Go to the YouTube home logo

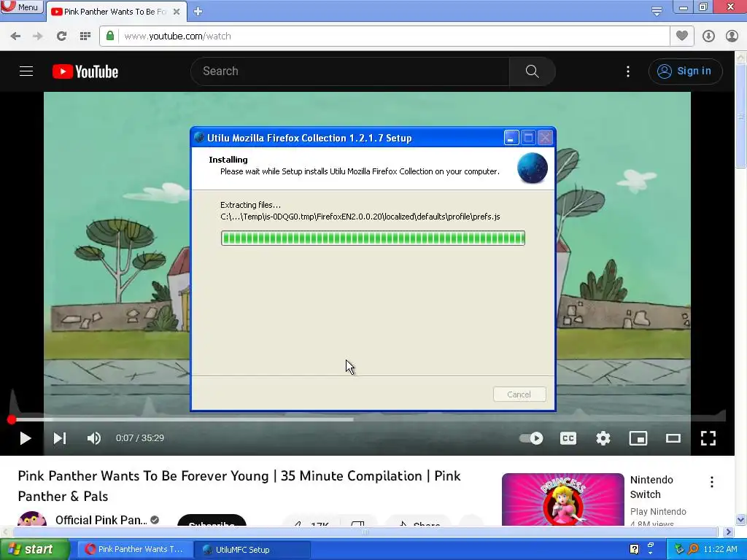[85, 71]
